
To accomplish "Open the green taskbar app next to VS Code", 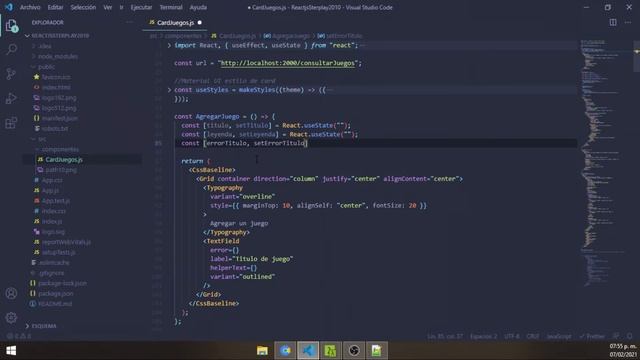I will 331,351.
